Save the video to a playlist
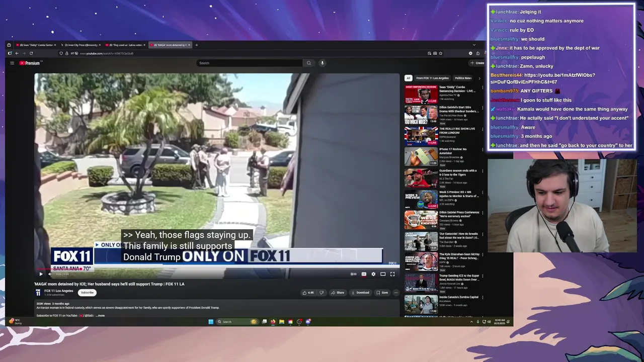Image resolution: width=644 pixels, height=362 pixels. pos(382,293)
